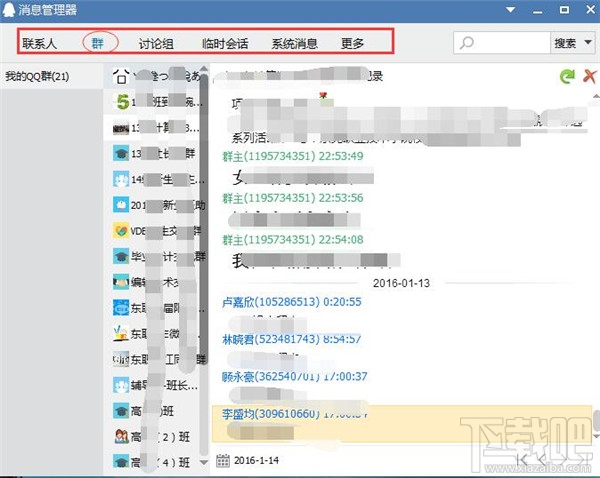
Task: Click the green export arrow icon
Action: click(x=567, y=76)
